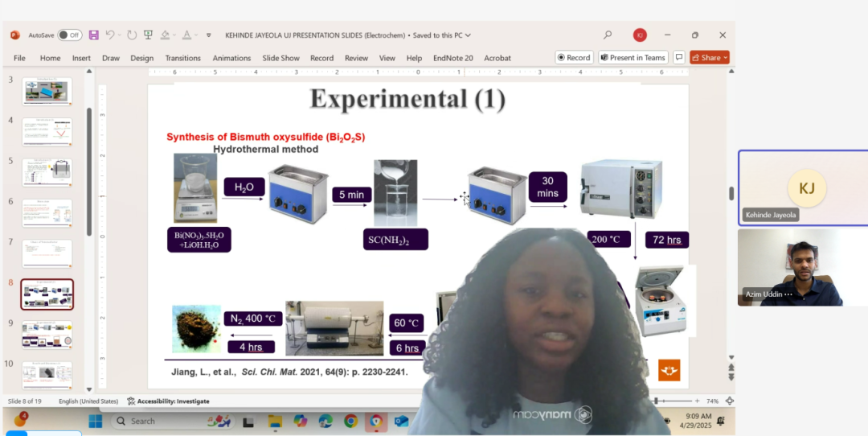The height and width of the screenshot is (436, 868).
Task: Open Google Chrome from the taskbar
Action: (x=350, y=421)
